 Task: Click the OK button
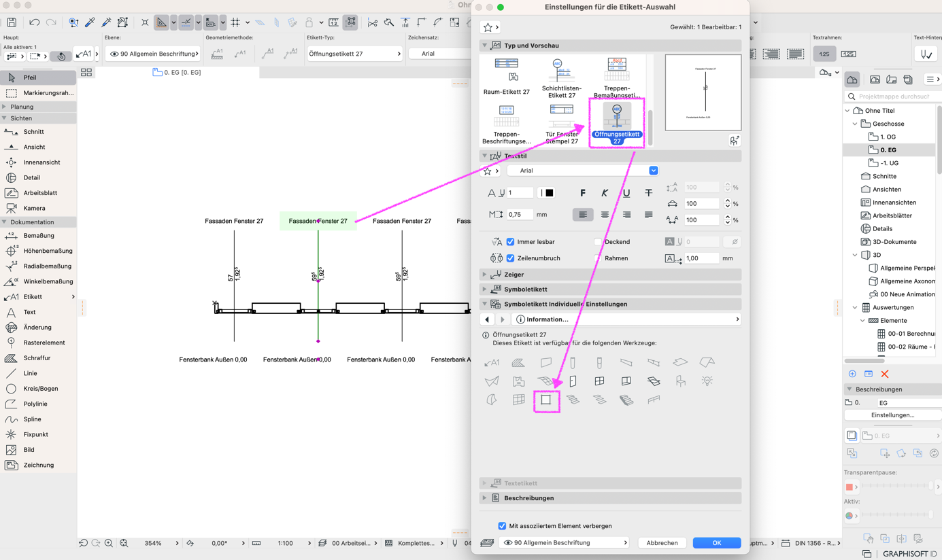click(x=717, y=543)
